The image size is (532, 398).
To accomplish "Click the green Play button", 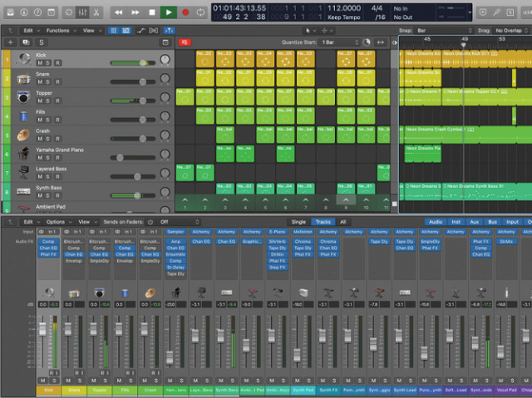I will click(168, 12).
